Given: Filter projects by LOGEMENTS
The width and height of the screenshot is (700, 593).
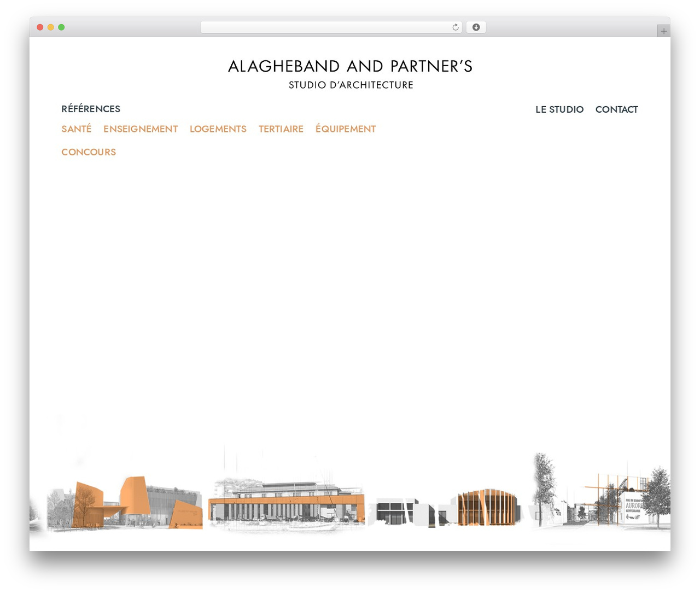Looking at the screenshot, I should tap(218, 129).
